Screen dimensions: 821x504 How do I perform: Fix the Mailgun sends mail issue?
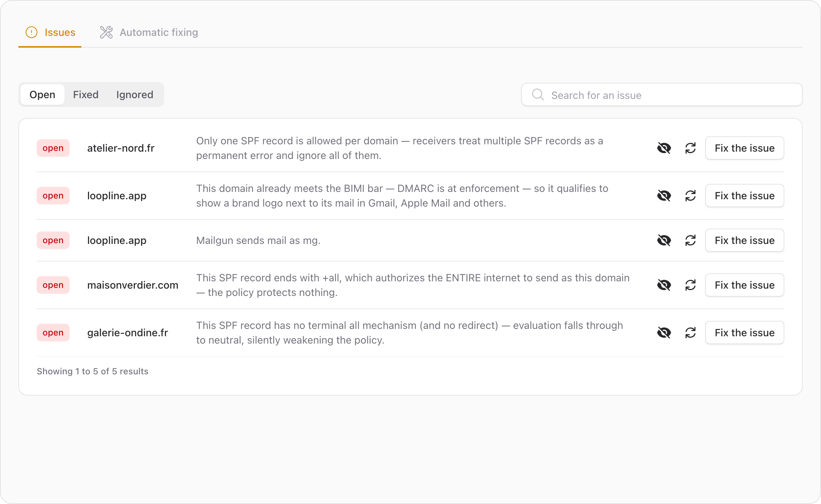745,240
